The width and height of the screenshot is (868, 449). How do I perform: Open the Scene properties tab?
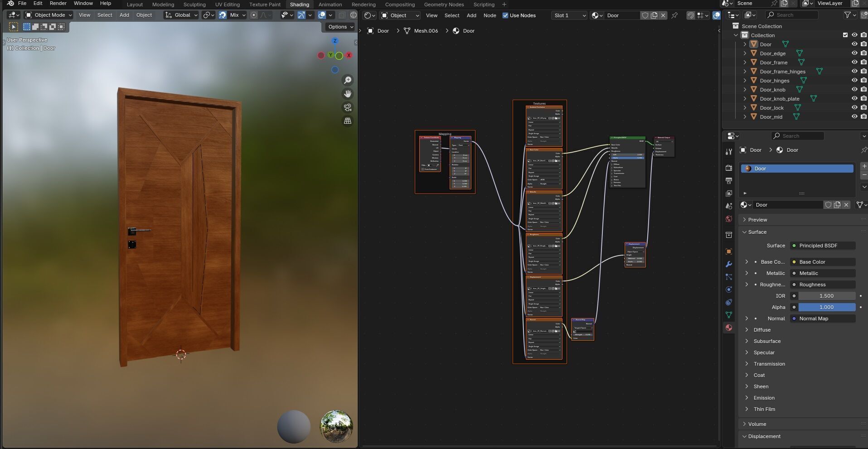[x=729, y=206]
